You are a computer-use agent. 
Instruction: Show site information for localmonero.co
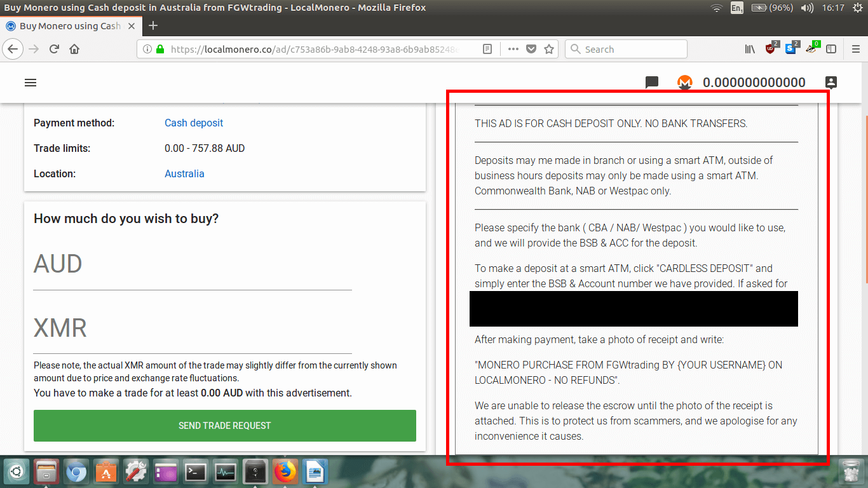click(x=147, y=49)
